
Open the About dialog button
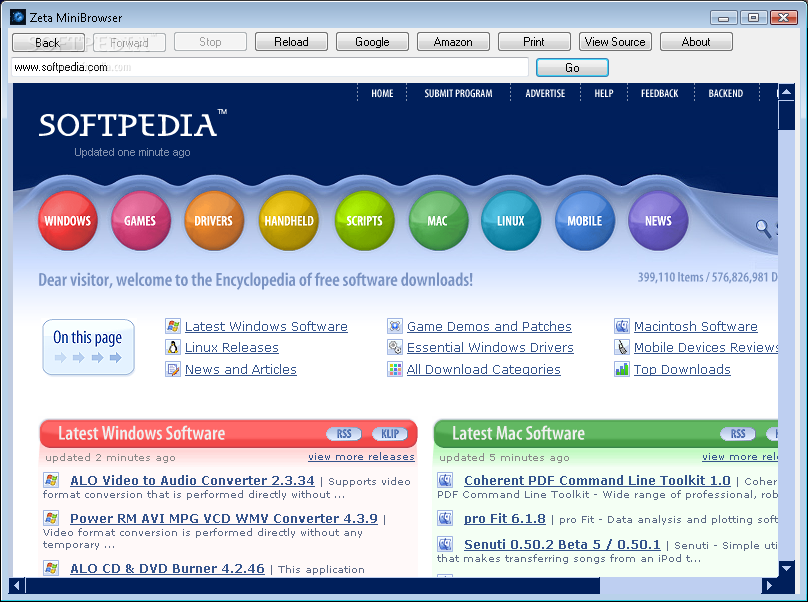pos(696,42)
